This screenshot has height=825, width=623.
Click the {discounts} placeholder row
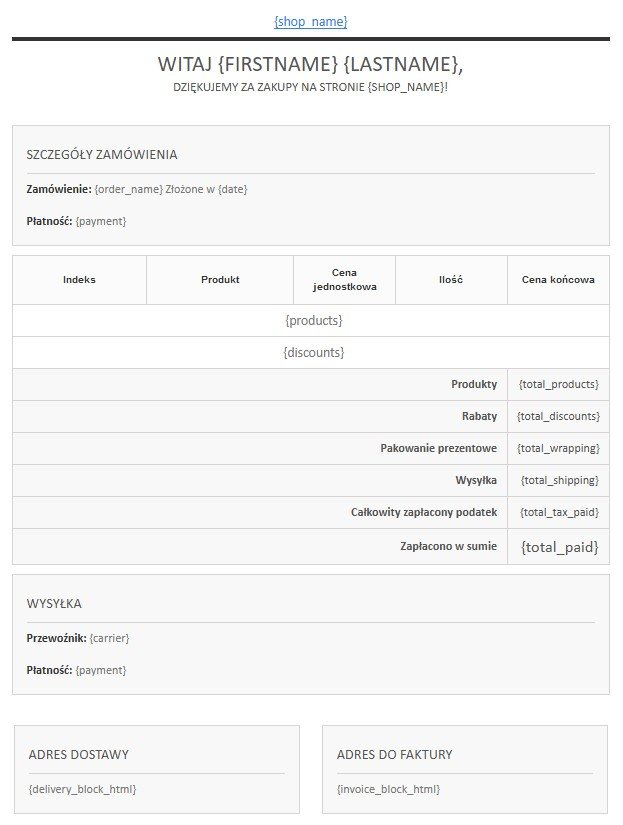coord(313,353)
